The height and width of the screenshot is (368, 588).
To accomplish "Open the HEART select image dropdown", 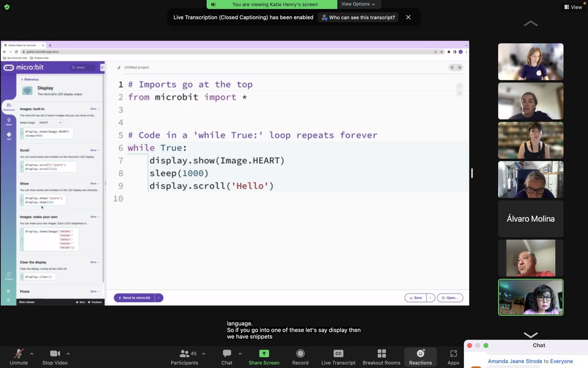I will point(50,122).
